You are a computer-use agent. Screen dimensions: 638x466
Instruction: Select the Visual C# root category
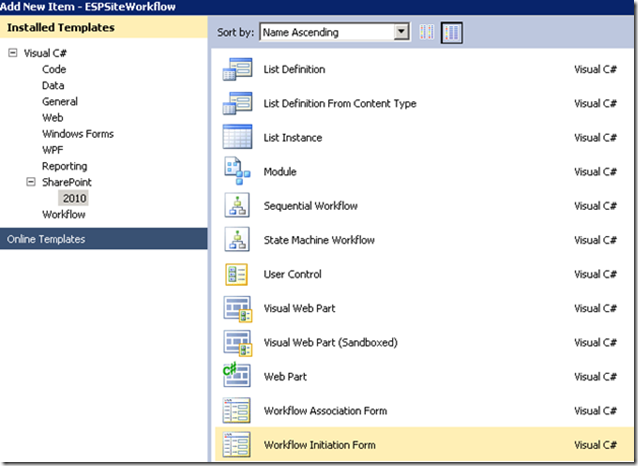(45, 53)
